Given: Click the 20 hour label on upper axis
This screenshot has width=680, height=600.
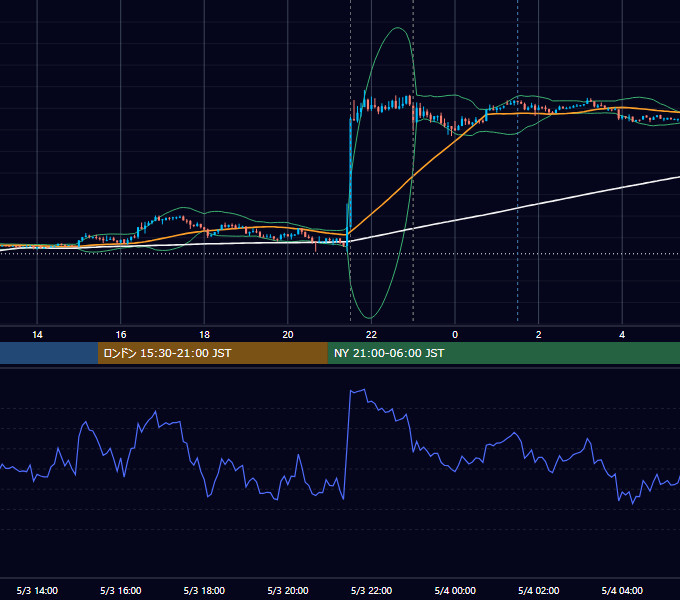Looking at the screenshot, I should point(288,335).
